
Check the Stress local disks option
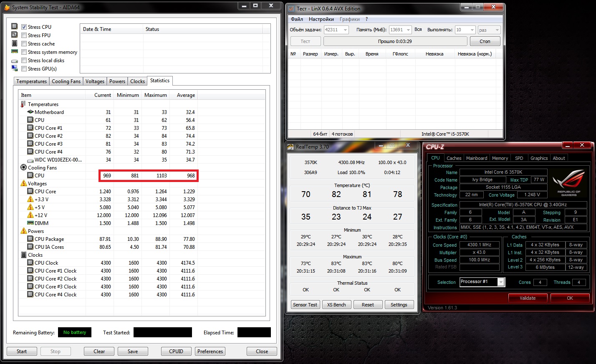(24, 60)
